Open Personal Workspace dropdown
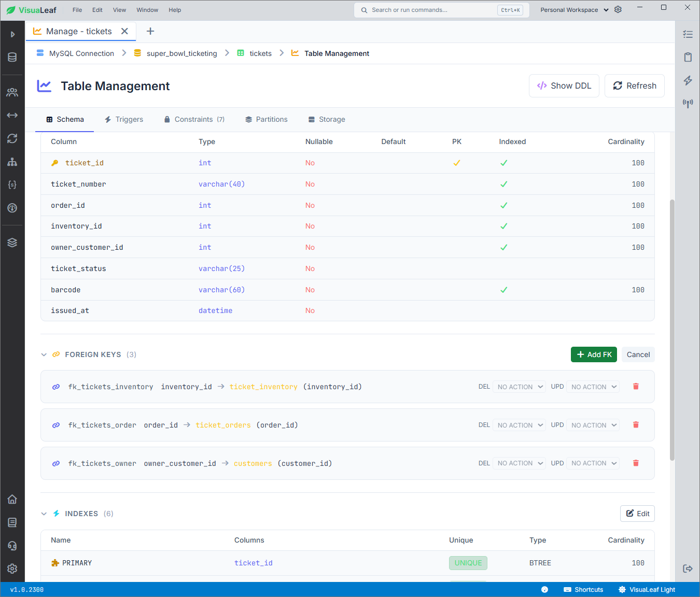Image resolution: width=700 pixels, height=597 pixels. pyautogui.click(x=574, y=10)
